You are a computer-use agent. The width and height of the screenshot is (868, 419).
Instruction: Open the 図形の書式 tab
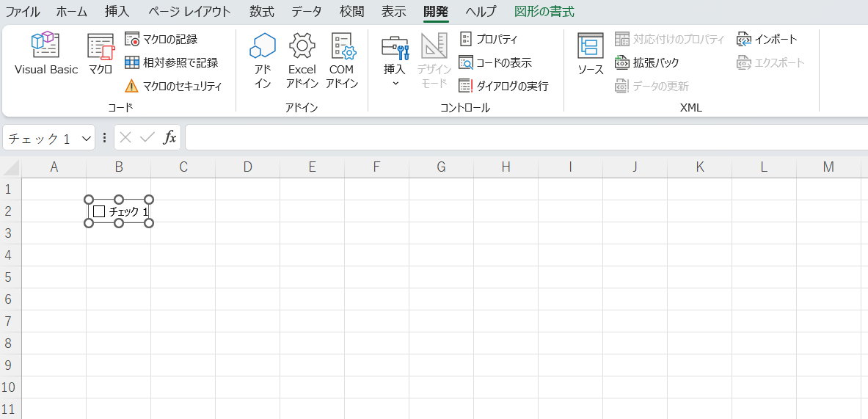pos(544,11)
